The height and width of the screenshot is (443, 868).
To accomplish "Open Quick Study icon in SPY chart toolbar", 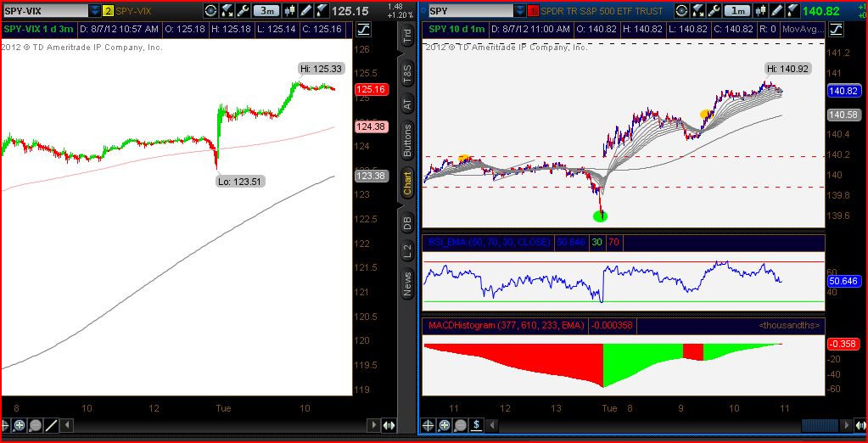I will click(x=698, y=10).
